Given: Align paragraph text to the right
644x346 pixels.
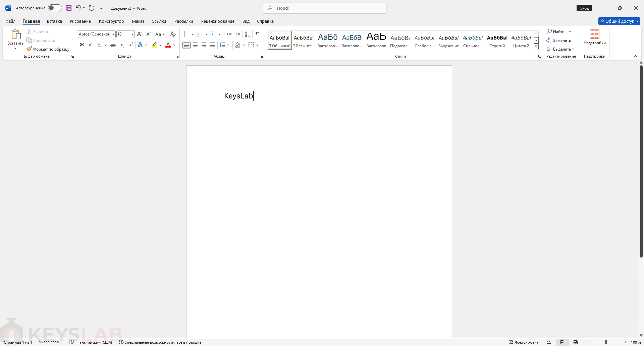Looking at the screenshot, I should point(204,45).
